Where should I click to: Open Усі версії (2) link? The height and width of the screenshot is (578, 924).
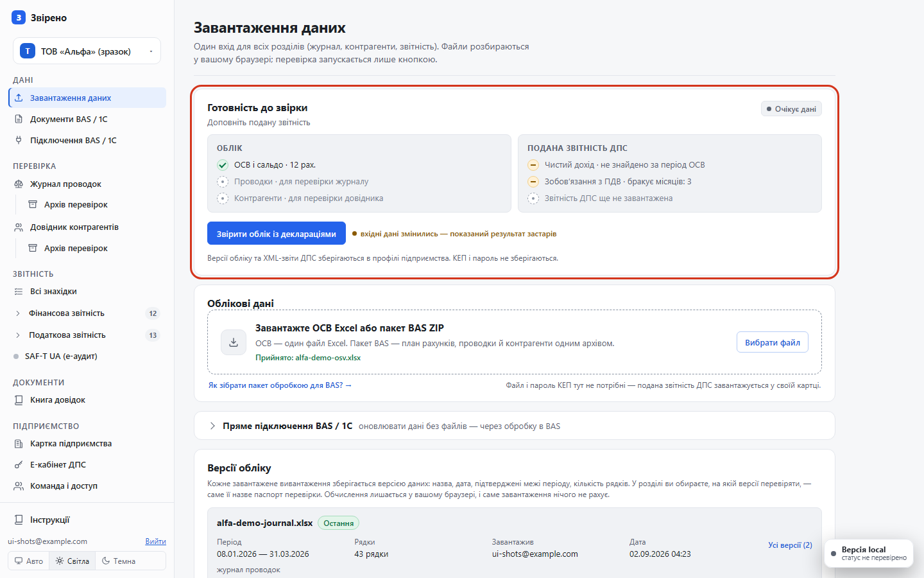click(790, 545)
